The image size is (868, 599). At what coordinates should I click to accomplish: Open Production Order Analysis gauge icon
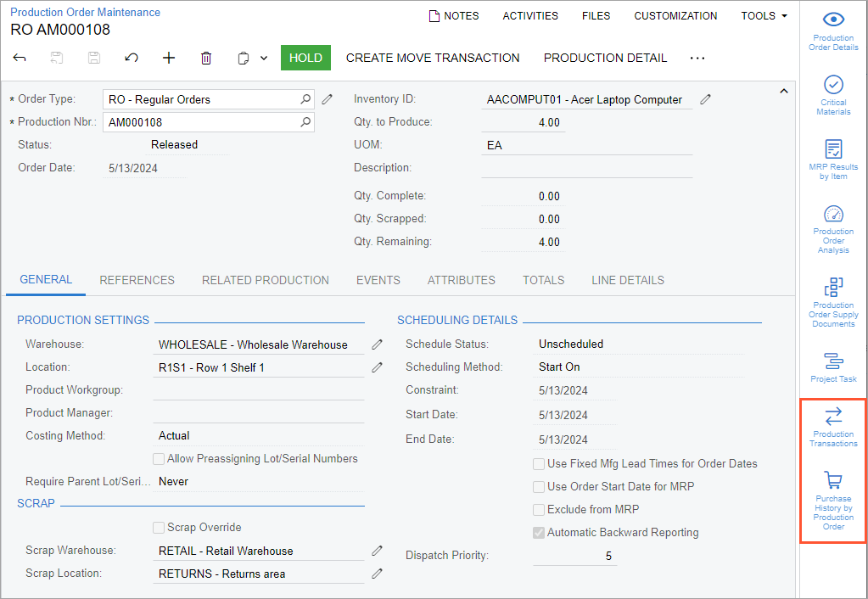coord(833,228)
